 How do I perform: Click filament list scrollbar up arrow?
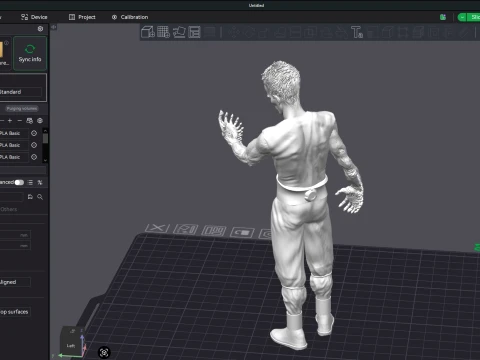[45, 131]
